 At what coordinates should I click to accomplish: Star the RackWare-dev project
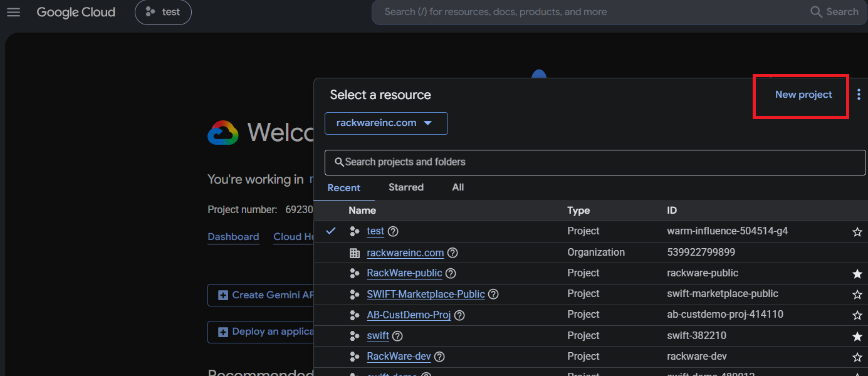point(857,357)
